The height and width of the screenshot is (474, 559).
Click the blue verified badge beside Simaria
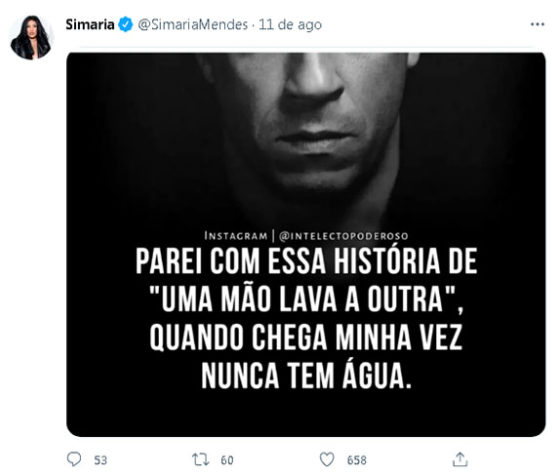[125, 24]
